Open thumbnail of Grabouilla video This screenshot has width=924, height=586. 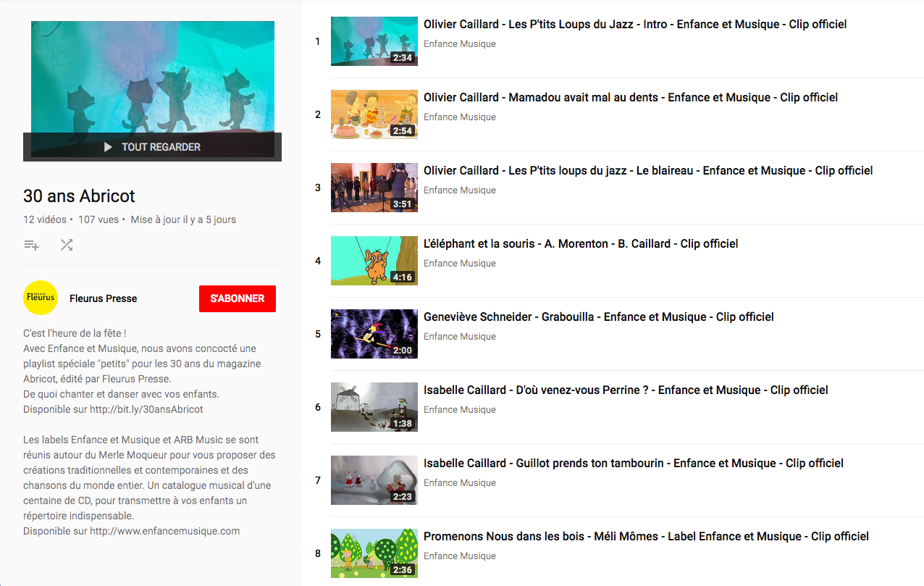coord(374,334)
